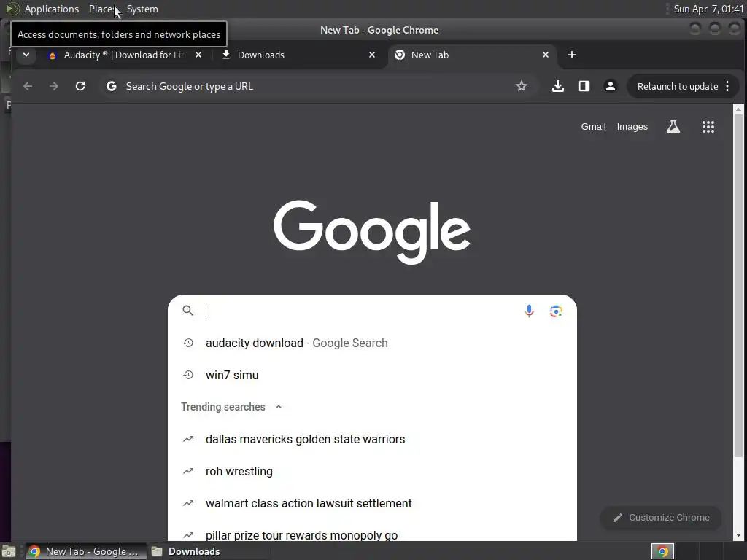This screenshot has width=747, height=560.
Task: Close the New Tab tab
Action: click(x=546, y=55)
